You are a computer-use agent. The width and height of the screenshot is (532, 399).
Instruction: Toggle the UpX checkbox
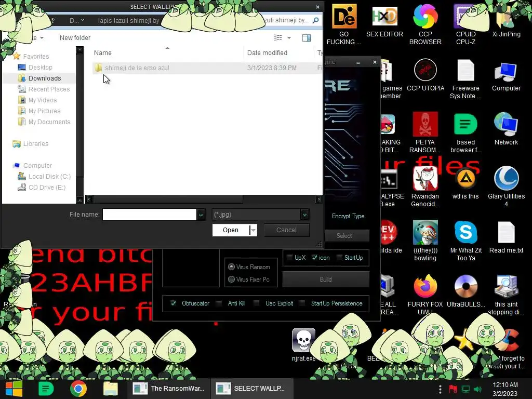(x=289, y=258)
